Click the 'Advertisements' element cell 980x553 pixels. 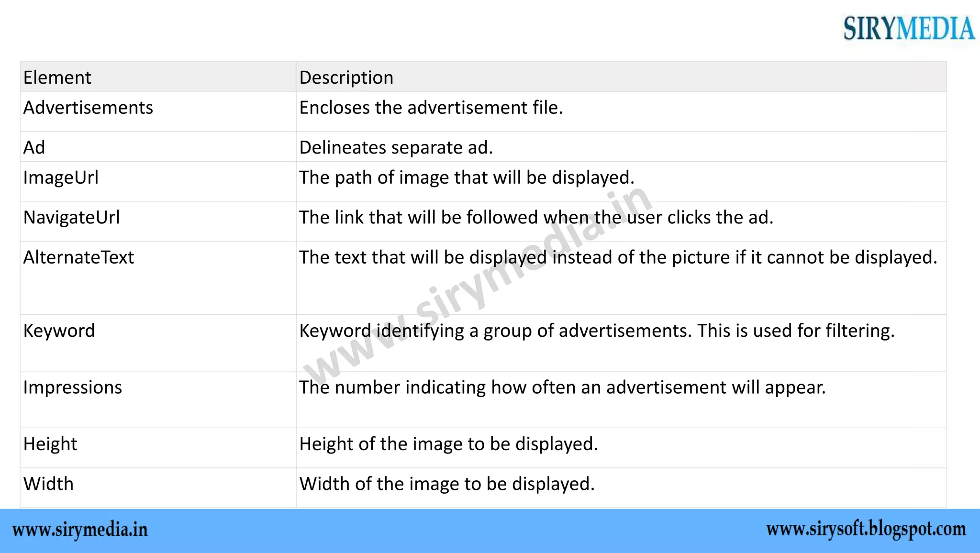tap(158, 111)
